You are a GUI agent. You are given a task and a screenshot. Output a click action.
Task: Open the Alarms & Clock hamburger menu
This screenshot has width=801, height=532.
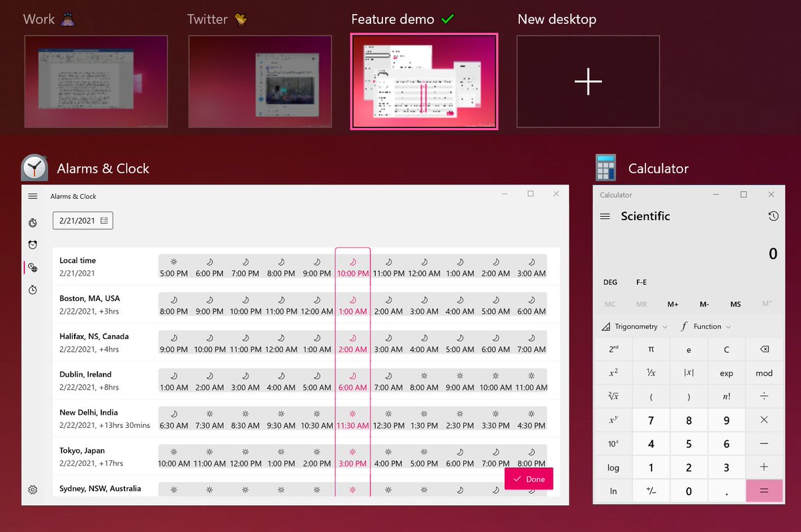[33, 196]
